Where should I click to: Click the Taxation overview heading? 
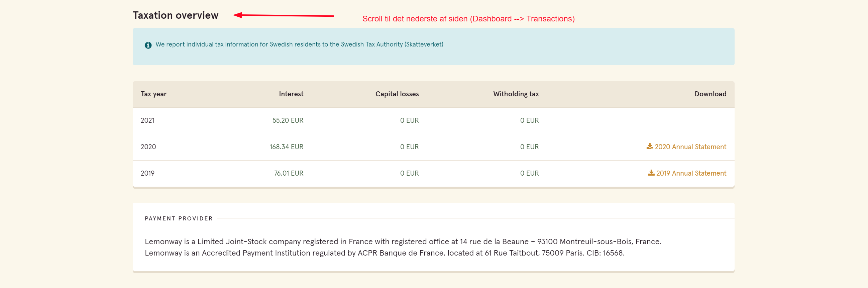pyautogui.click(x=176, y=15)
